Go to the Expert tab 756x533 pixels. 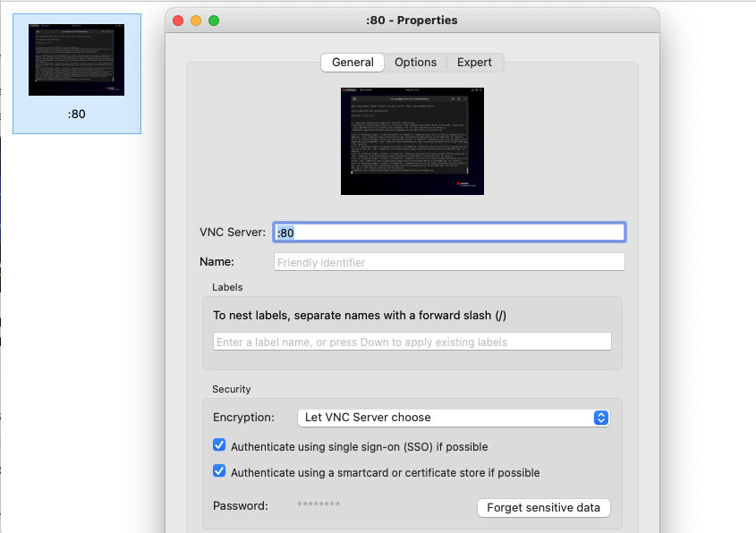tap(474, 62)
